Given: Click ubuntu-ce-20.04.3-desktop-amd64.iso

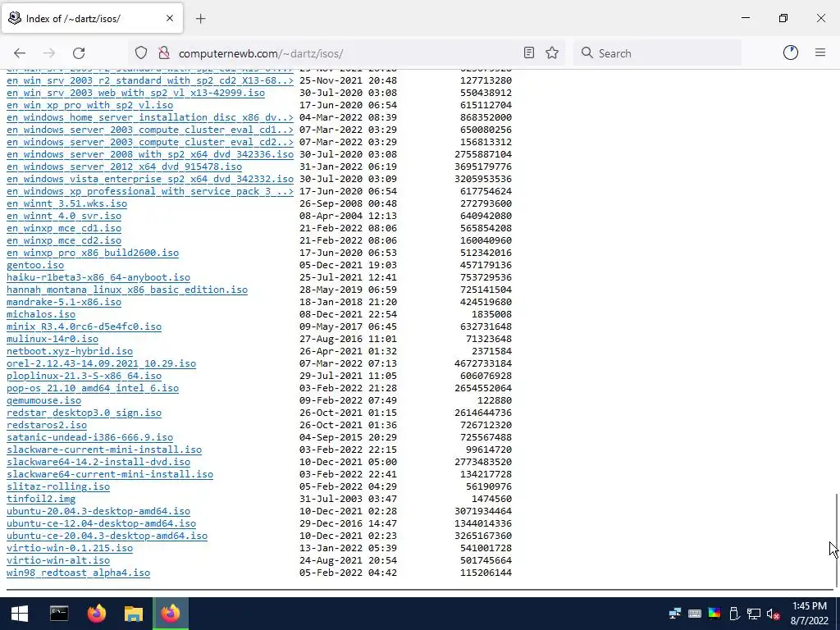Looking at the screenshot, I should tap(107, 536).
